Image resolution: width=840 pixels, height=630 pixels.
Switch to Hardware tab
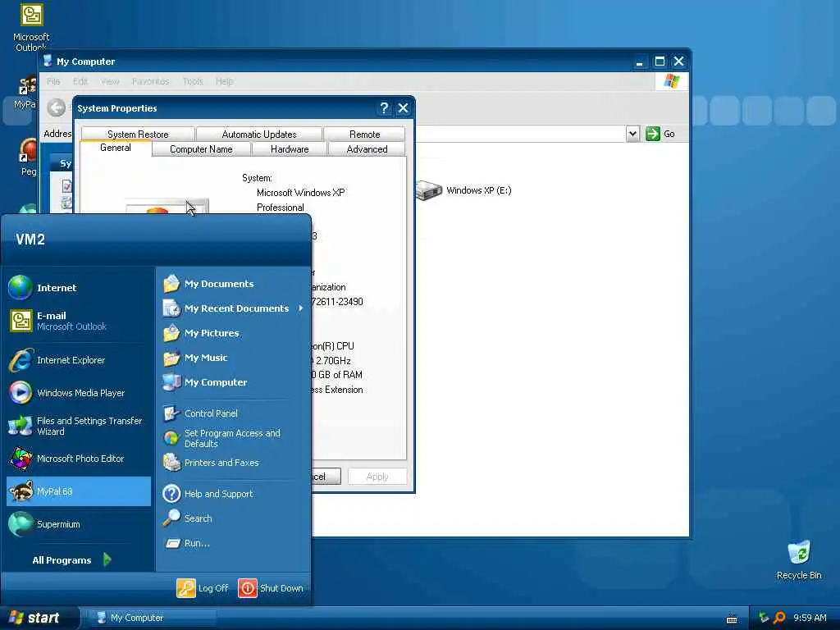coord(290,149)
